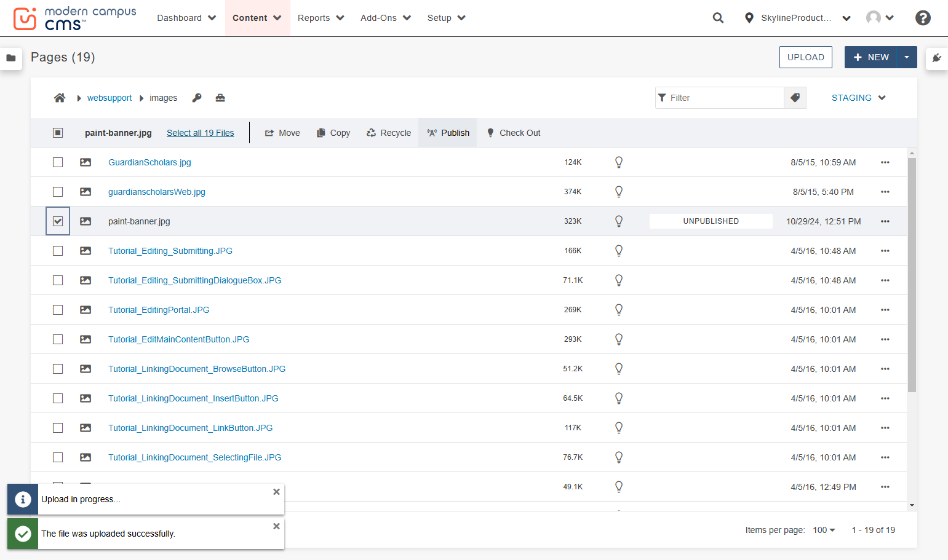Click the file list vertical scrollbar

[x=912, y=275]
